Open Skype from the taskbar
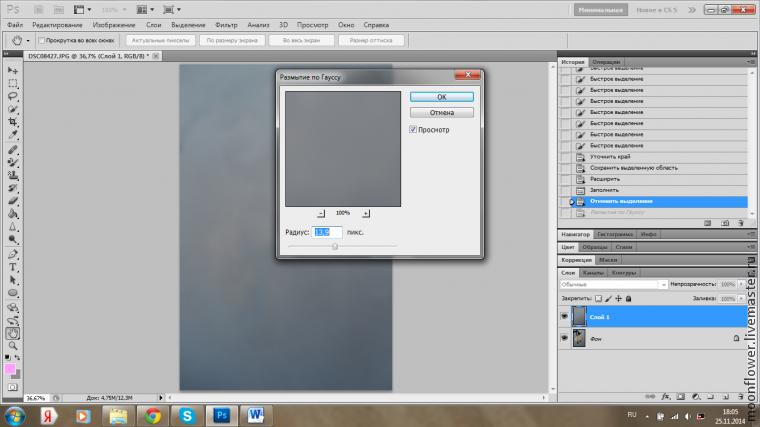This screenshot has height=427, width=760. (x=187, y=414)
